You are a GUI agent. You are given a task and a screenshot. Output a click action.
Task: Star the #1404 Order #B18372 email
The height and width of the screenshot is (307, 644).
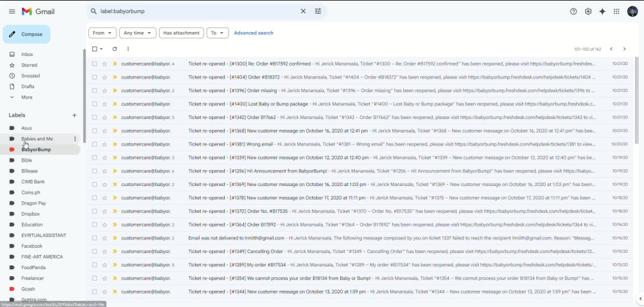[105, 77]
